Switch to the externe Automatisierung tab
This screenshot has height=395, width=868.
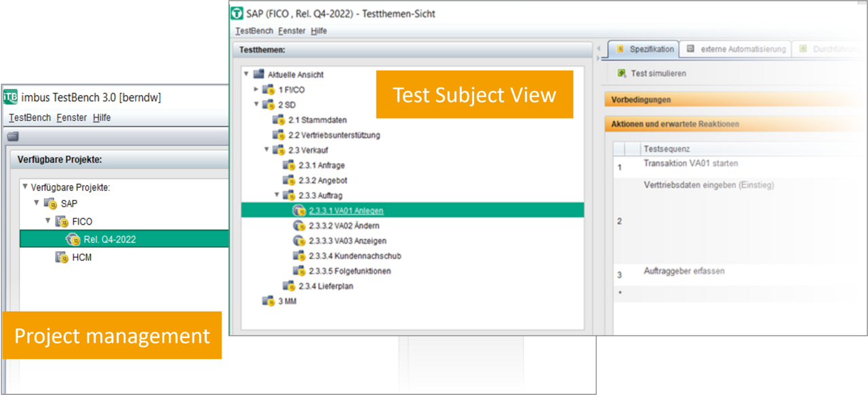tap(737, 49)
